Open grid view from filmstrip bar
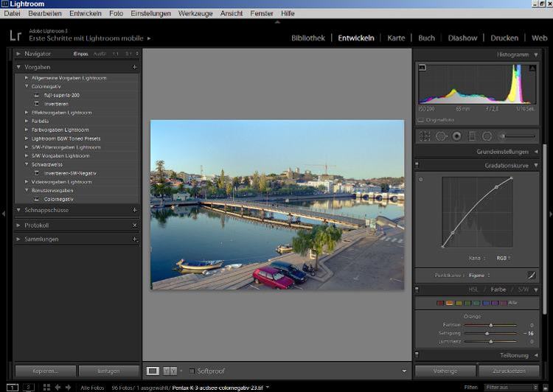Image resolution: width=553 pixels, height=392 pixels. (x=46, y=387)
